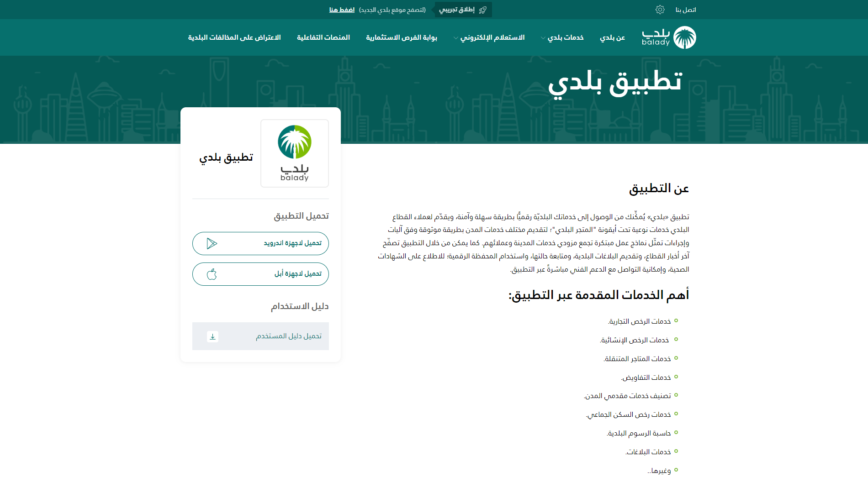The image size is (868, 493).
Task: Click the Apple logo icon
Action: [212, 274]
